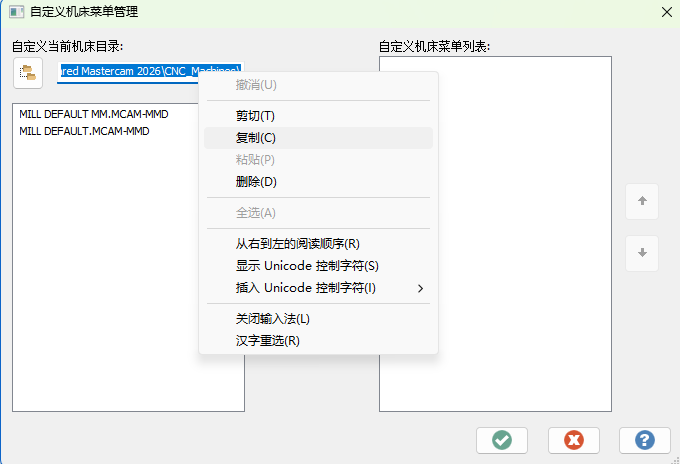Screen dimensions: 680x464
Task: Choose 剪切(T) from the context menu
Action: [318, 116]
